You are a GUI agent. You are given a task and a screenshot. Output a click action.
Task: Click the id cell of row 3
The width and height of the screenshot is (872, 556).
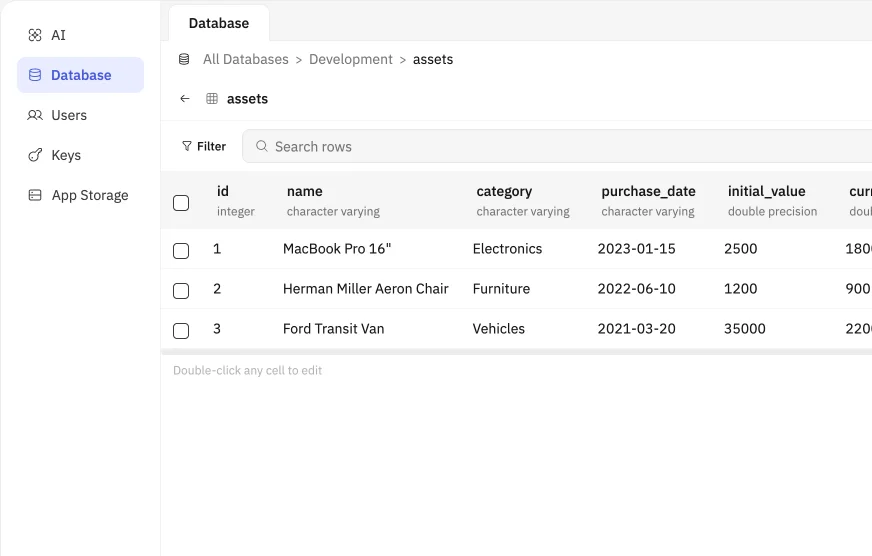(x=217, y=329)
